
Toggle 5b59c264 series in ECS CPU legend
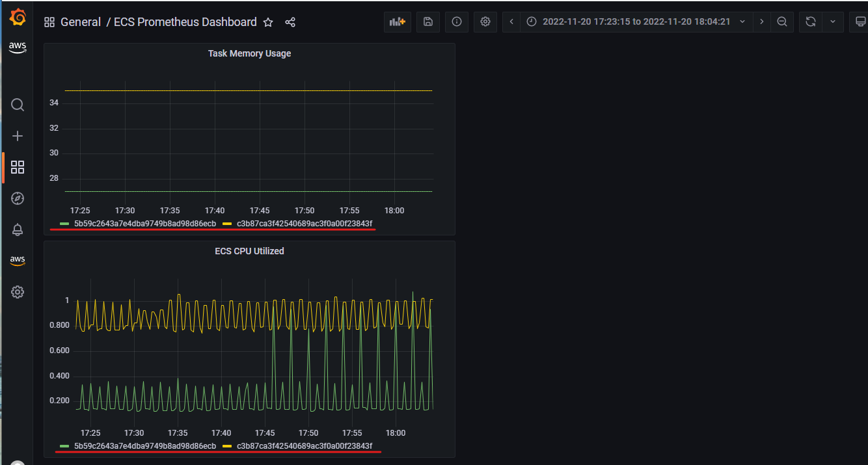145,446
